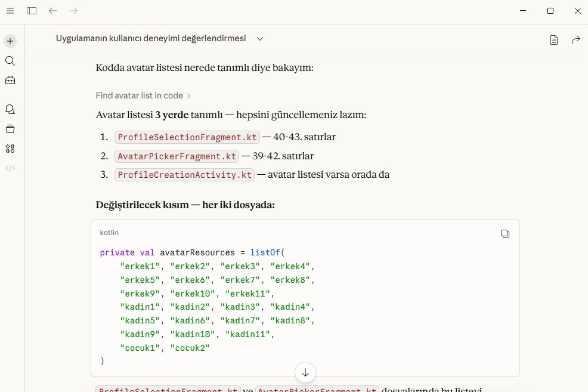Click the "kadin4" string in code
This screenshot has height=392, width=588.
[290, 307]
